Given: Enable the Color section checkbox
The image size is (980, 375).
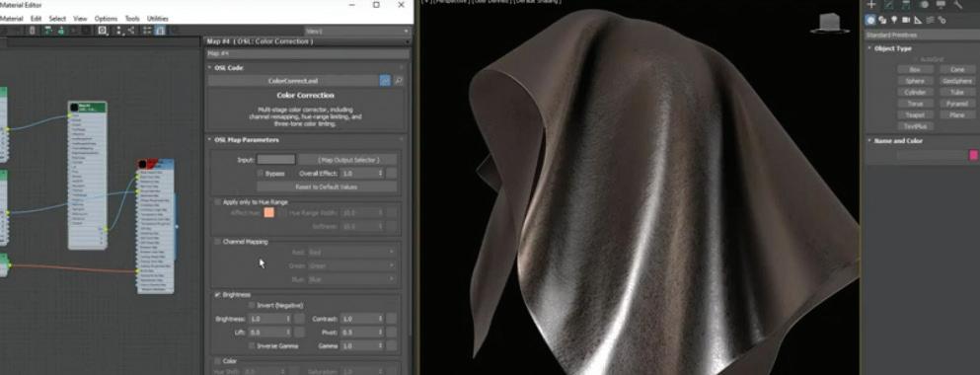Looking at the screenshot, I should tap(217, 361).
